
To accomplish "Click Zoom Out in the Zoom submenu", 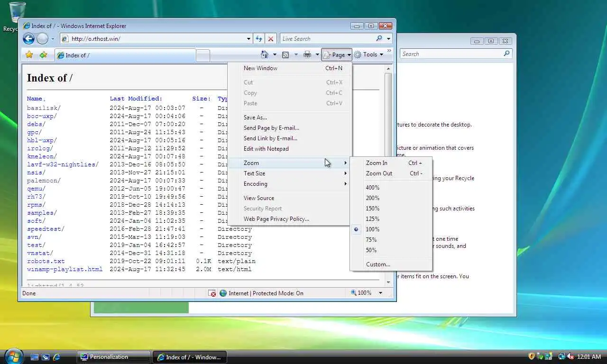I will [391, 173].
